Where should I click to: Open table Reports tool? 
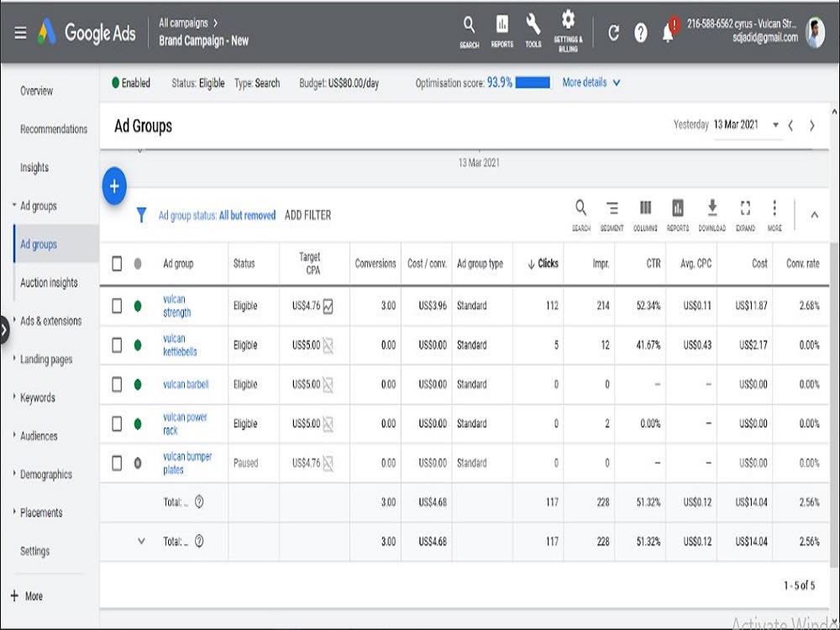(x=678, y=215)
